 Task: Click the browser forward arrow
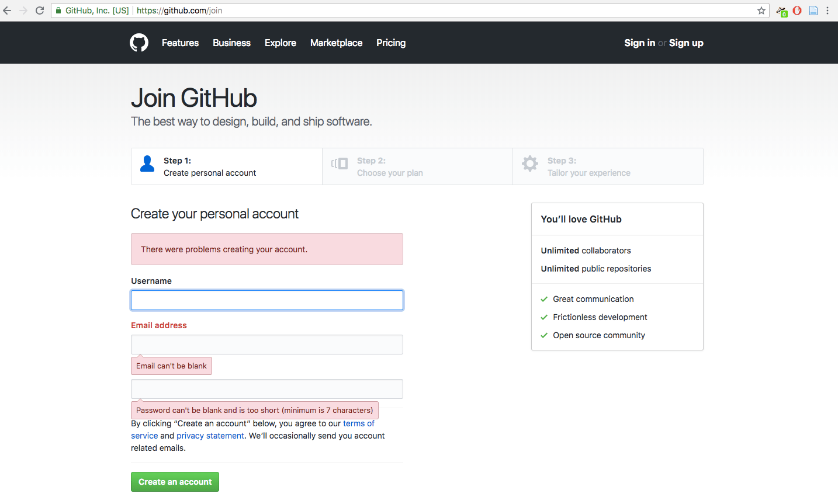point(23,11)
